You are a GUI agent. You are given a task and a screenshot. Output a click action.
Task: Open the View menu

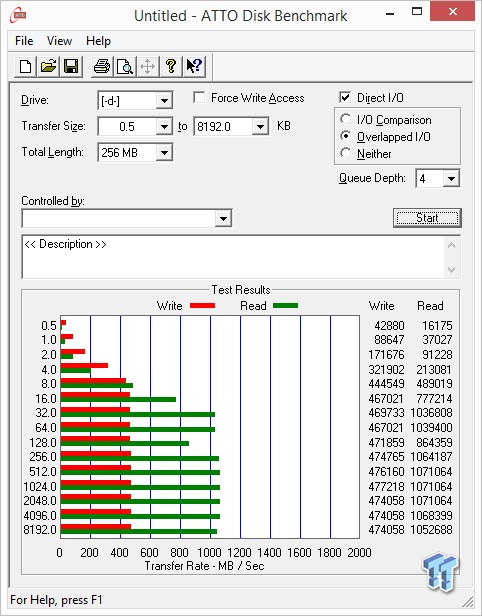pos(59,41)
